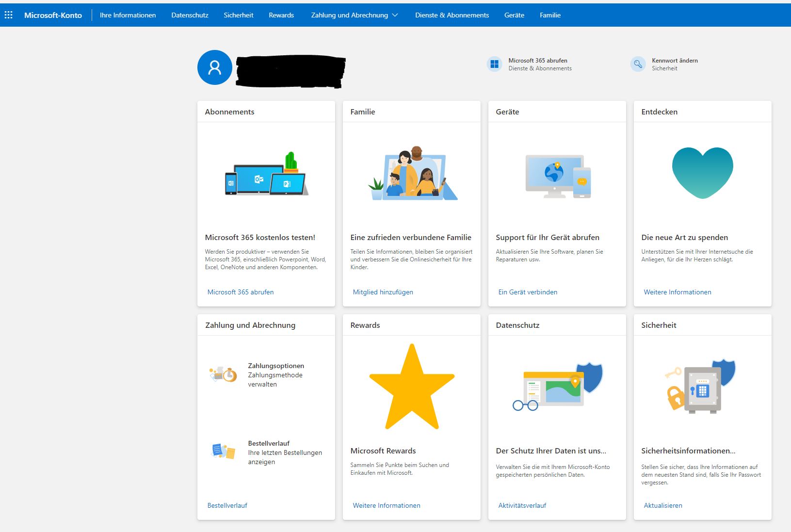Click the blue profile avatar icon

[x=214, y=67]
